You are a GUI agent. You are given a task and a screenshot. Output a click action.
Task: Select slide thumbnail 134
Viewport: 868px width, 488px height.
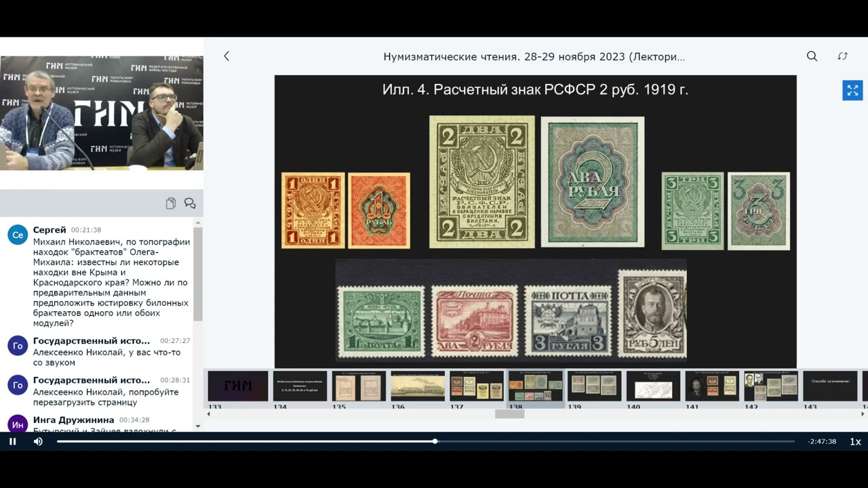point(300,386)
